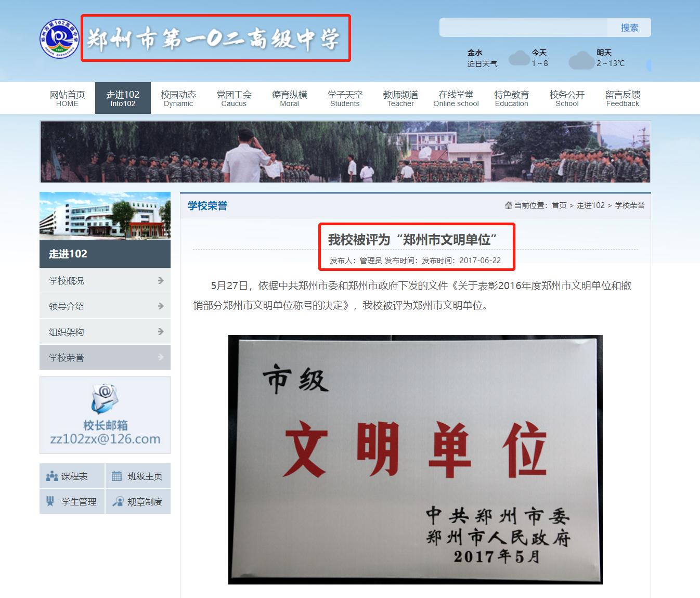Open the 留言反馈 Feedback menu
The height and width of the screenshot is (598, 700).
point(623,98)
